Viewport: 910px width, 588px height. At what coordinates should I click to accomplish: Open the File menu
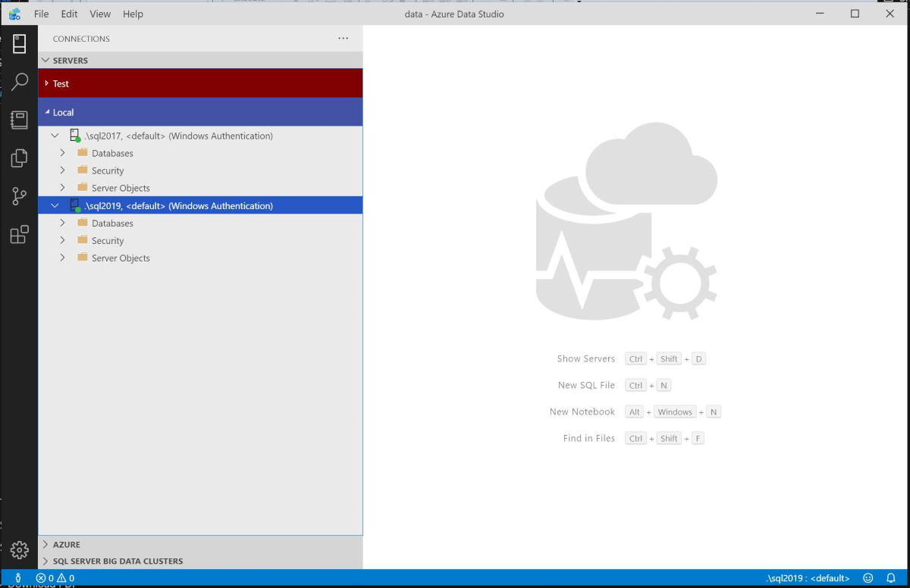[41, 14]
